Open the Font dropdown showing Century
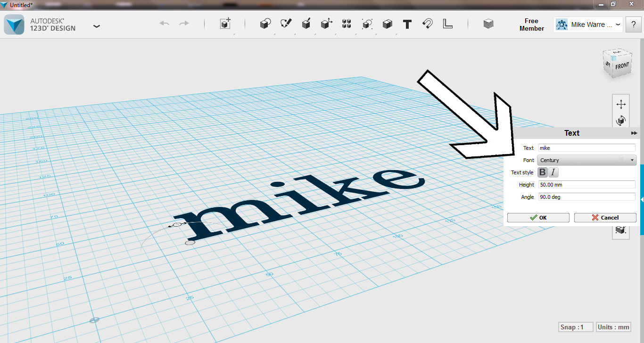Image resolution: width=644 pixels, height=343 pixels. pyautogui.click(x=587, y=160)
